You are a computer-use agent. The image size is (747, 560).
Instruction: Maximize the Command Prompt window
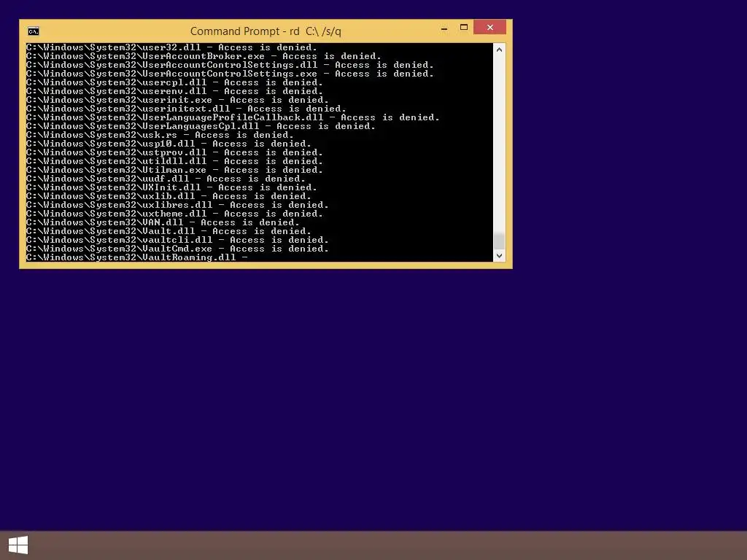(x=463, y=28)
